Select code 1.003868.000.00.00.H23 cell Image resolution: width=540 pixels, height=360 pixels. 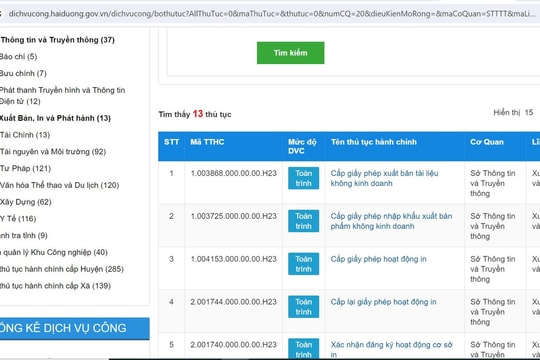[233, 173]
